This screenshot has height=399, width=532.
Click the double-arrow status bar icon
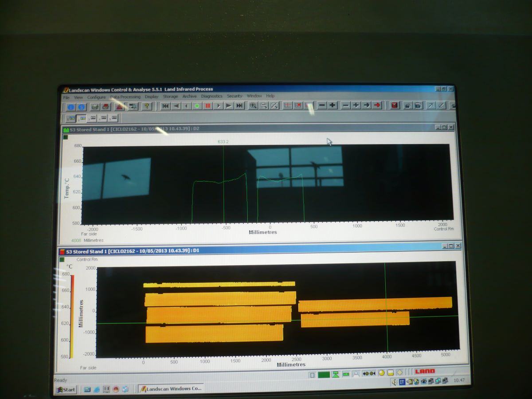(x=369, y=373)
